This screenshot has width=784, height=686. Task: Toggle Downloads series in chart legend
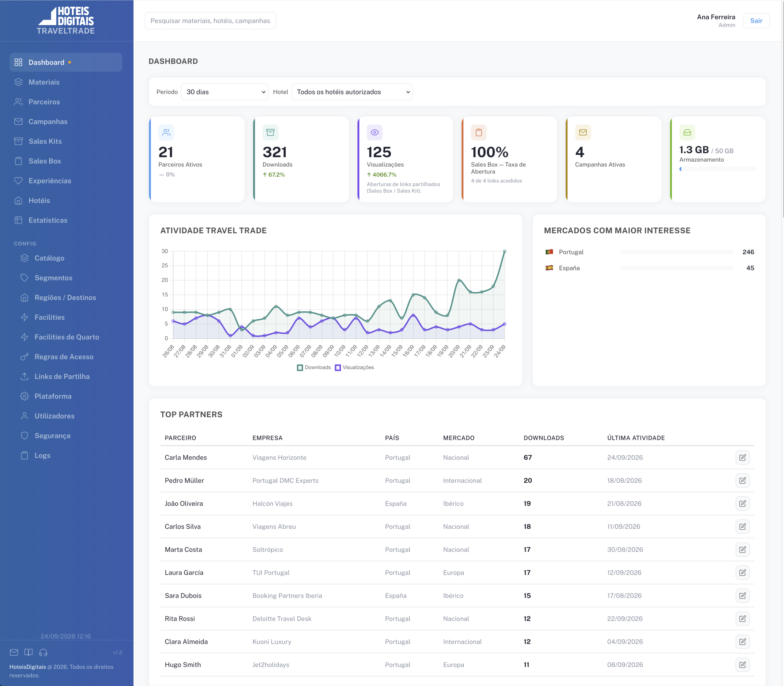[314, 368]
